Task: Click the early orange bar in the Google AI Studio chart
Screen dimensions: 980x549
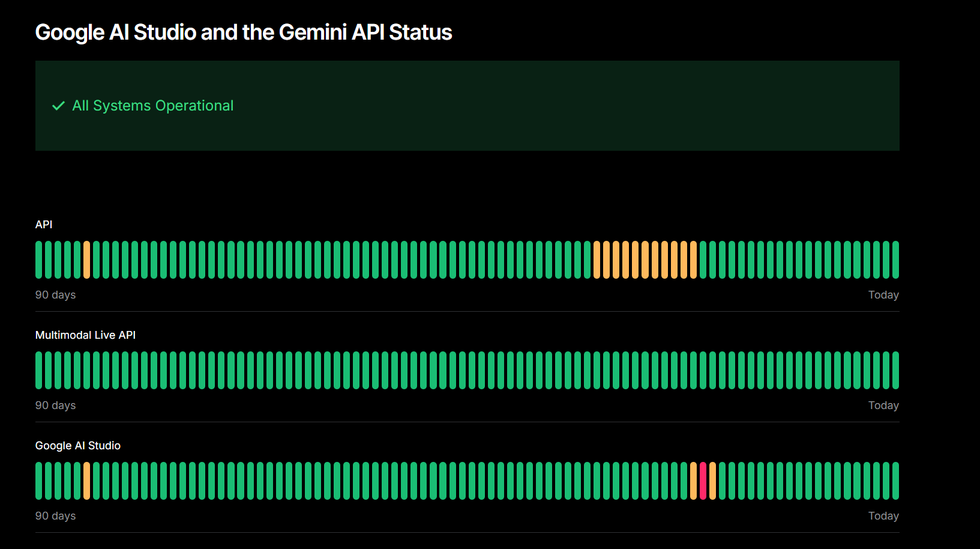Action: [87, 480]
